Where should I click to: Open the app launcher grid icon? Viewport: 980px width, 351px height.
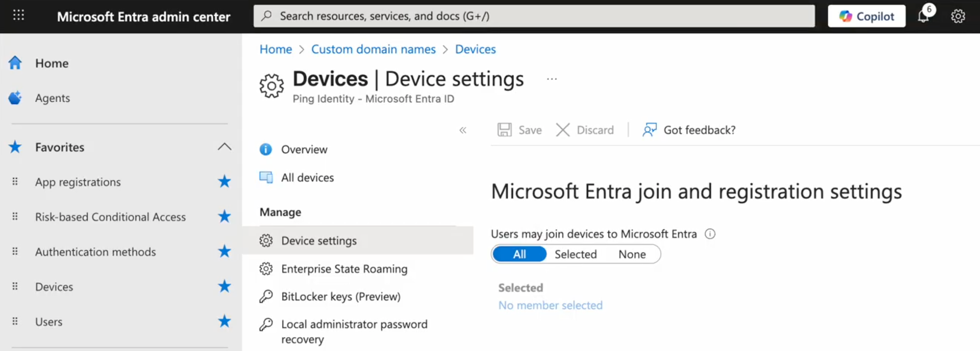point(18,16)
